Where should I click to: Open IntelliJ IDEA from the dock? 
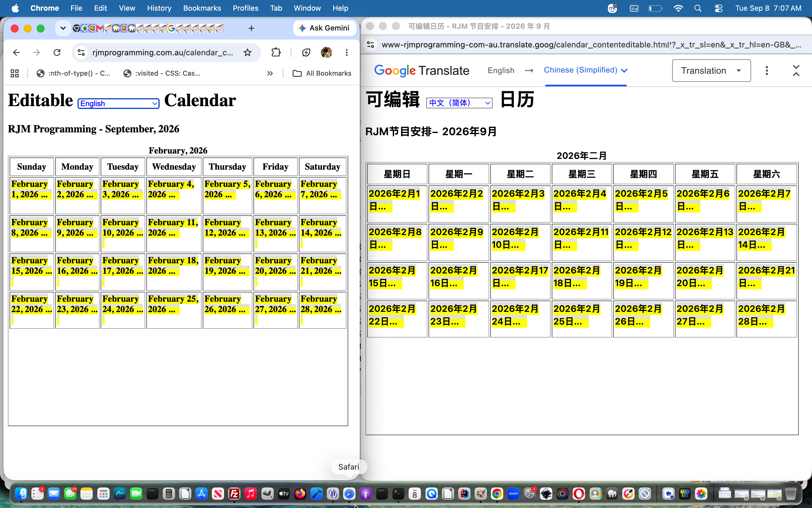(x=464, y=494)
